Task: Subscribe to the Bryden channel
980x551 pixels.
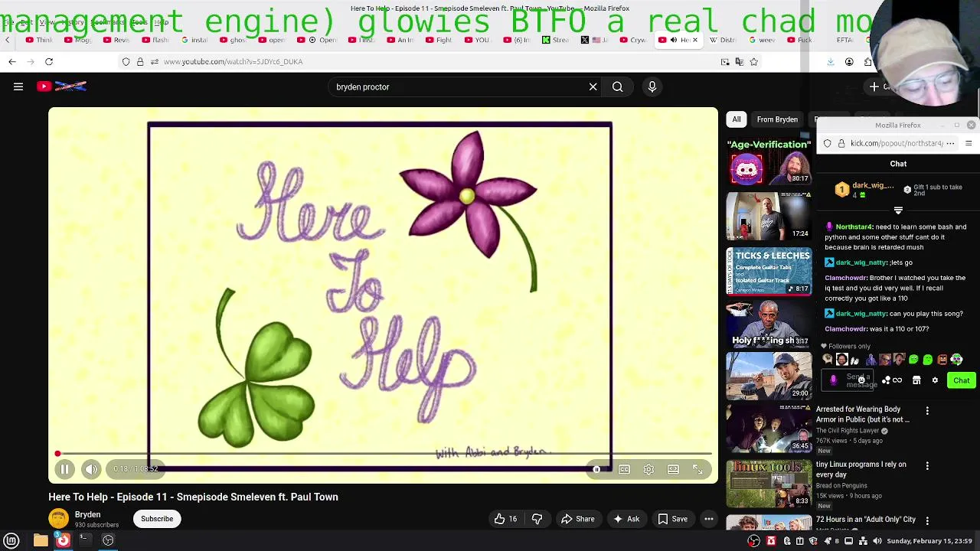Action: [157, 519]
